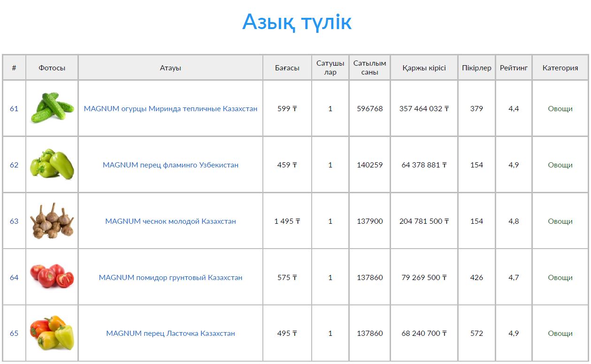Select revenue 204 781 500 ₸
The image size is (591, 364).
424,221
